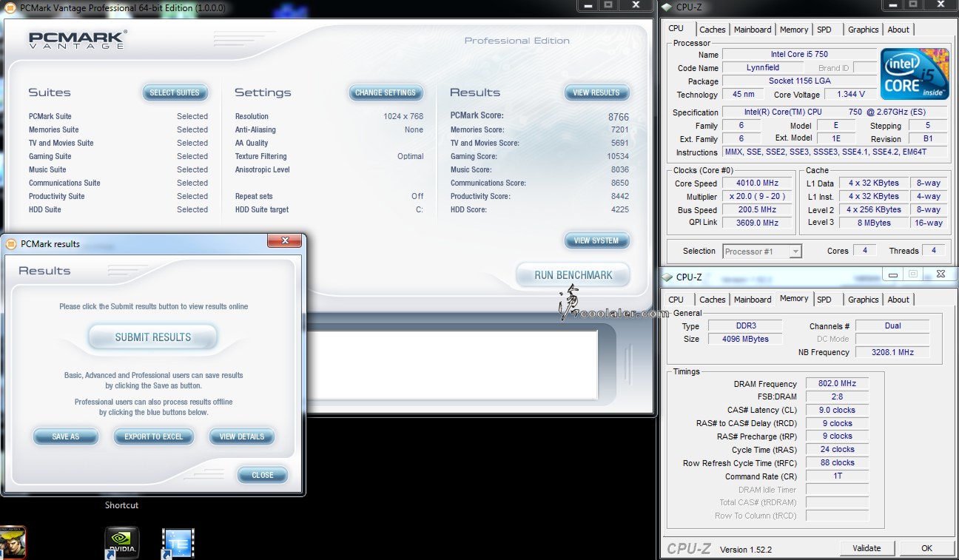
Task: Open Mainboard tab in lower CPU-Z window
Action: tap(753, 300)
